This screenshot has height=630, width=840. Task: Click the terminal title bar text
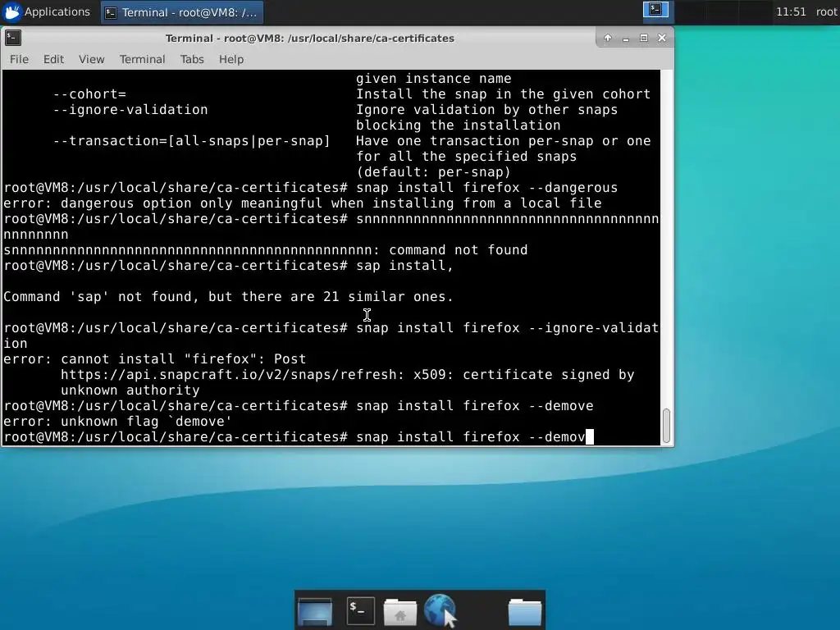(x=309, y=38)
